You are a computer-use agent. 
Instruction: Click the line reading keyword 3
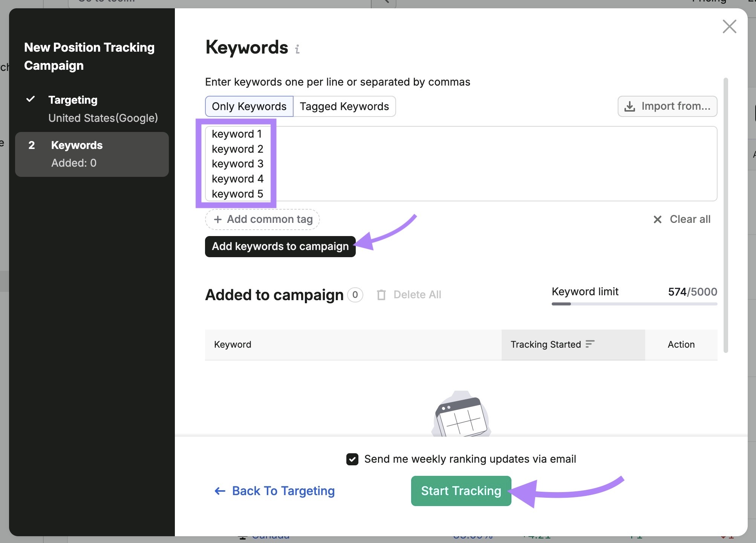click(x=237, y=164)
